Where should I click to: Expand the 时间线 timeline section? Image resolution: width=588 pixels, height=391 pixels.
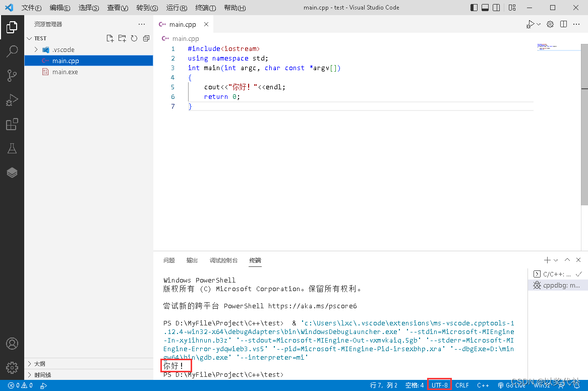tap(88, 375)
